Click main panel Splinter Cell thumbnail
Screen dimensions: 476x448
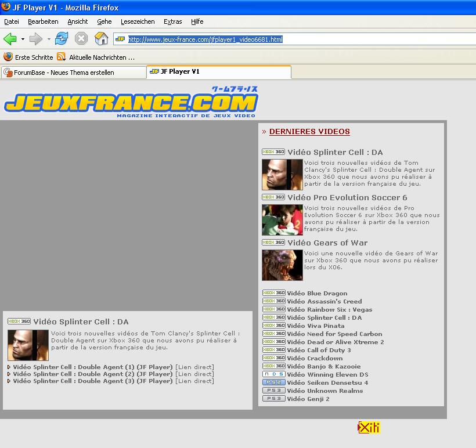pos(28,345)
